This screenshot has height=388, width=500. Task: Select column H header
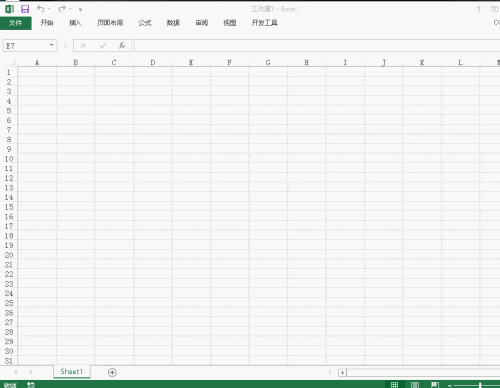pos(306,63)
